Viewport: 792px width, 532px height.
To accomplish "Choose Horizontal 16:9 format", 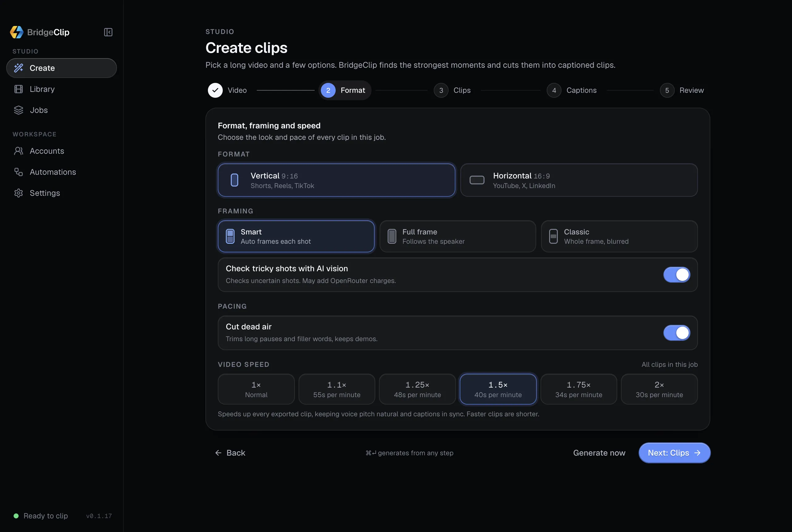I will coord(579,180).
